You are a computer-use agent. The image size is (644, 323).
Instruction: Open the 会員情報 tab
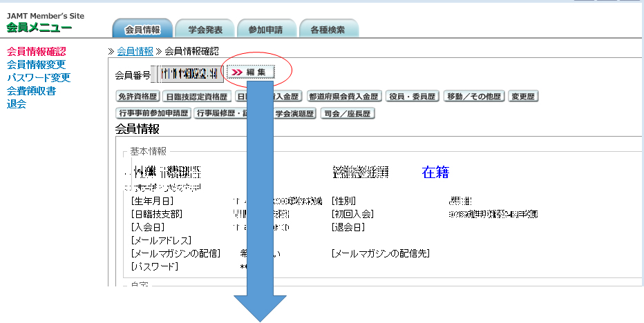(142, 30)
